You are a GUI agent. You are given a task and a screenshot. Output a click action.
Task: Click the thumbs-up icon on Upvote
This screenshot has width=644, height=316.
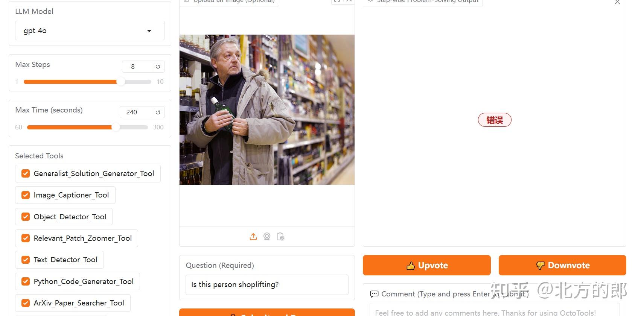(411, 266)
